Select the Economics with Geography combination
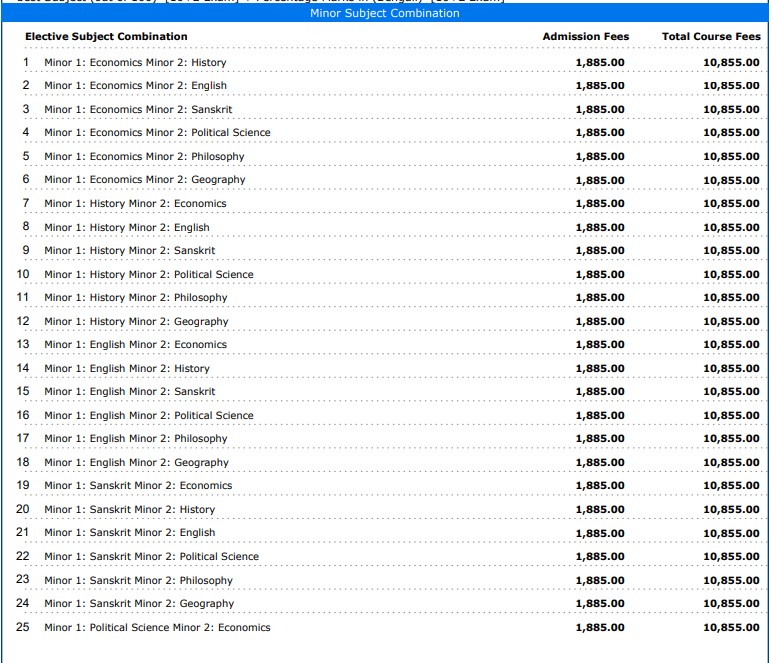Screen dimensions: 773x663 tap(144, 180)
